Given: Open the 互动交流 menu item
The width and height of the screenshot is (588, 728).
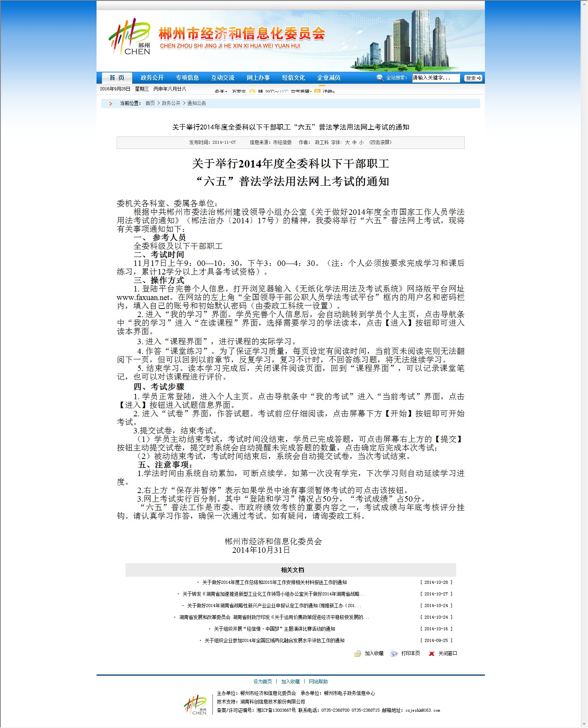Looking at the screenshot, I should coord(222,78).
